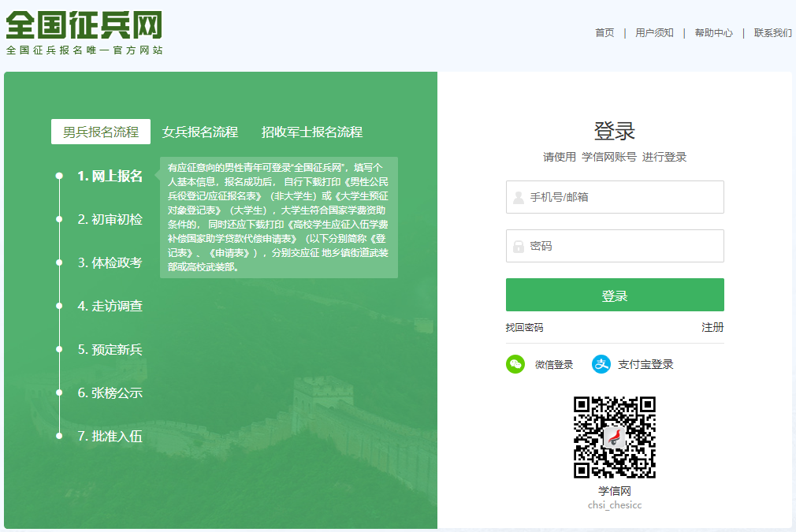
Task: Select step 5. 预定新兵
Action: (x=110, y=349)
